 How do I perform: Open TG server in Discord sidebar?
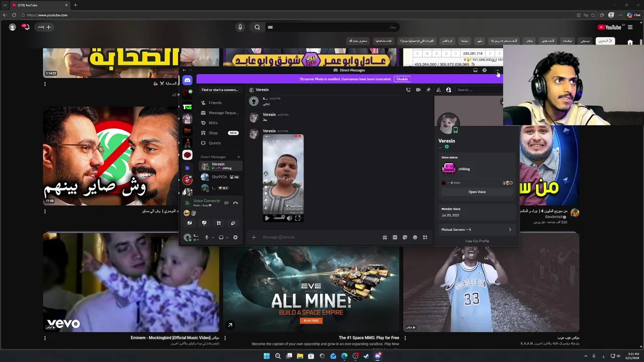(187, 107)
